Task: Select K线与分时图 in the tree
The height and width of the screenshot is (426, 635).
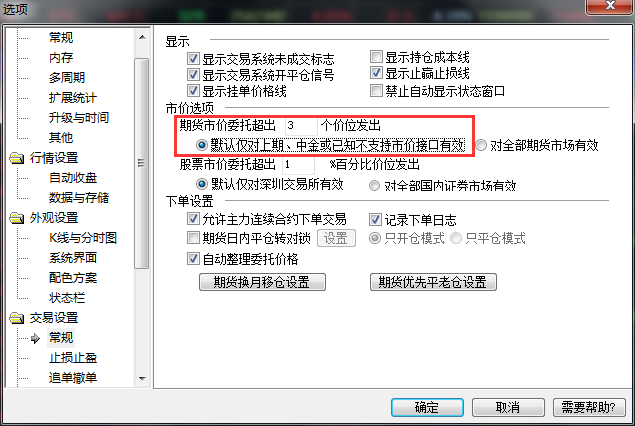Action: pos(83,238)
